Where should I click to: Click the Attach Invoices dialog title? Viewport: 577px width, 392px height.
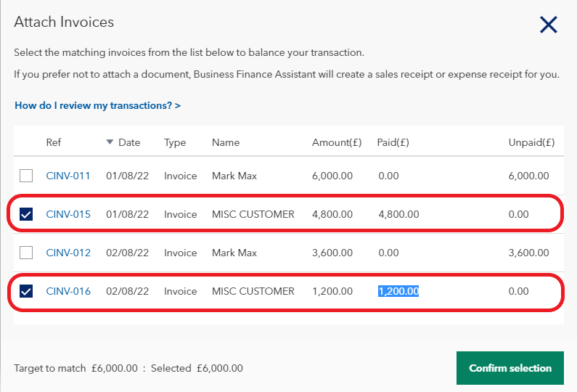64,22
